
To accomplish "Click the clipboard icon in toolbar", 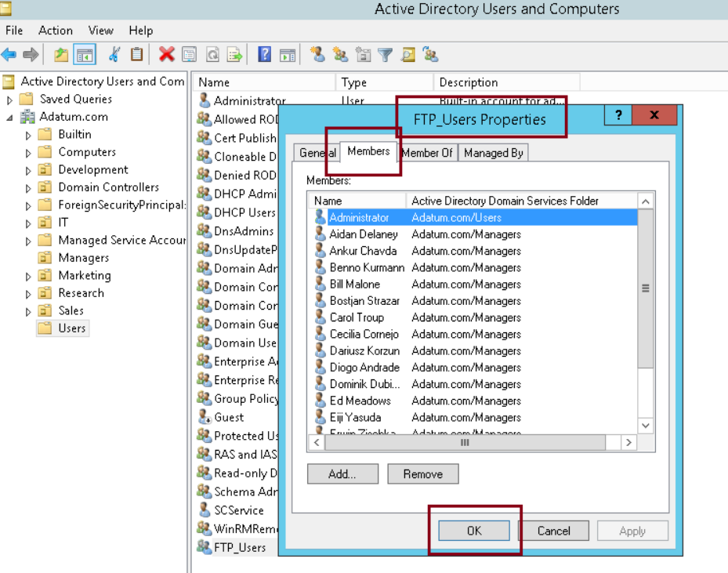I will pos(136,55).
